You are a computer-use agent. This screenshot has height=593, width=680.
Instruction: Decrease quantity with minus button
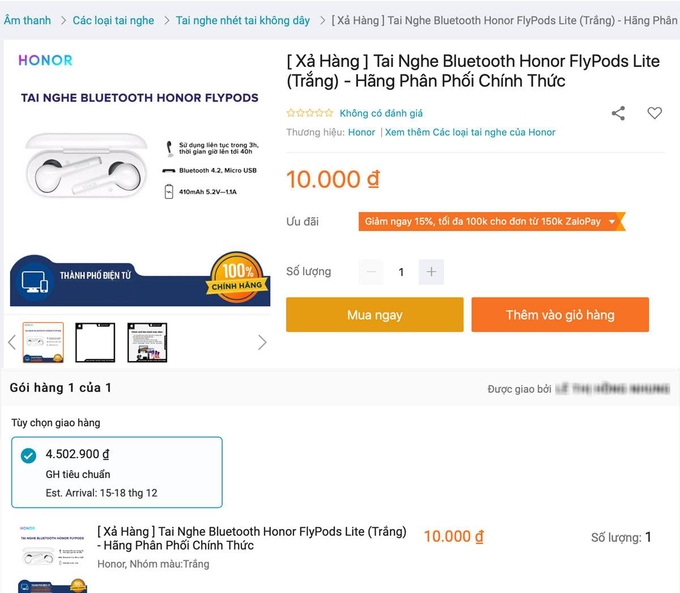372,272
